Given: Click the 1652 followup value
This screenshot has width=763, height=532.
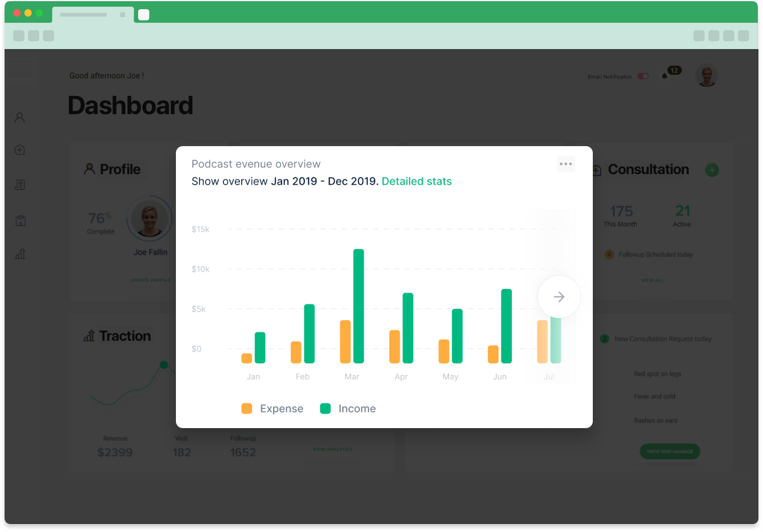Looking at the screenshot, I should coord(243,453).
